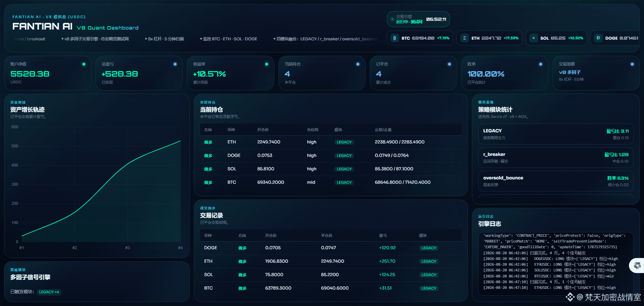Click the 引擎日志 panel heading
Image resolution: width=644 pixels, height=306 pixels.
(x=489, y=224)
